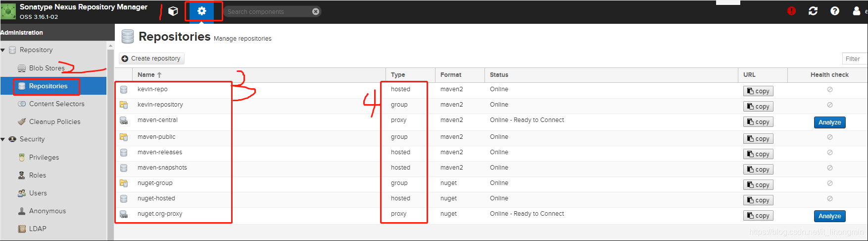Collapse the Security tree section

(3, 139)
